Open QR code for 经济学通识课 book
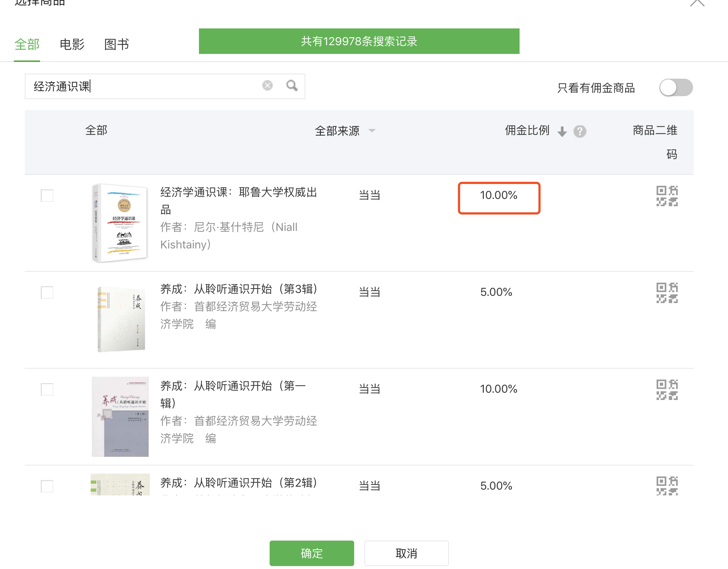The image size is (728, 569). pos(667,196)
